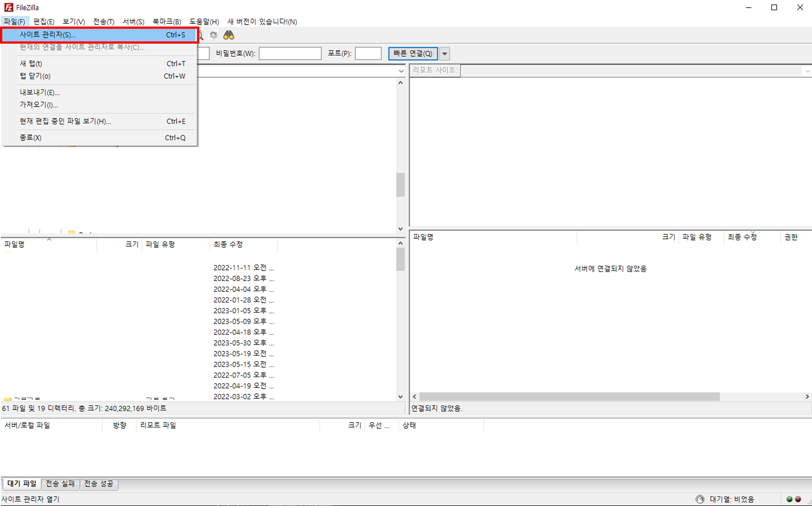Choose 현재 편집 중인 파일 보기(H)... entry
The height and width of the screenshot is (506, 812).
[x=100, y=121]
